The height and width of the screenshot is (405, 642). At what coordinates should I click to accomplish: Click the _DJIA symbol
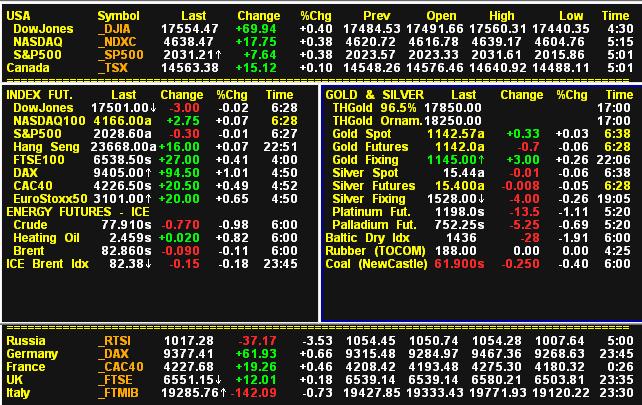tap(114, 29)
